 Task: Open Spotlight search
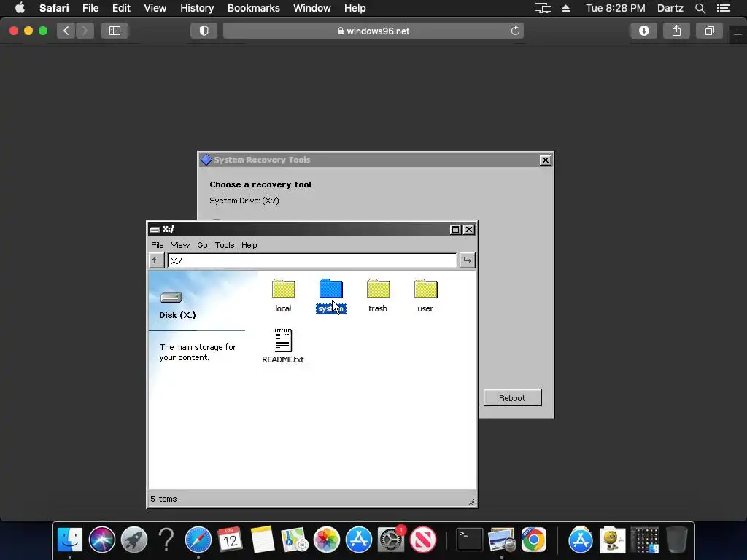coord(700,8)
